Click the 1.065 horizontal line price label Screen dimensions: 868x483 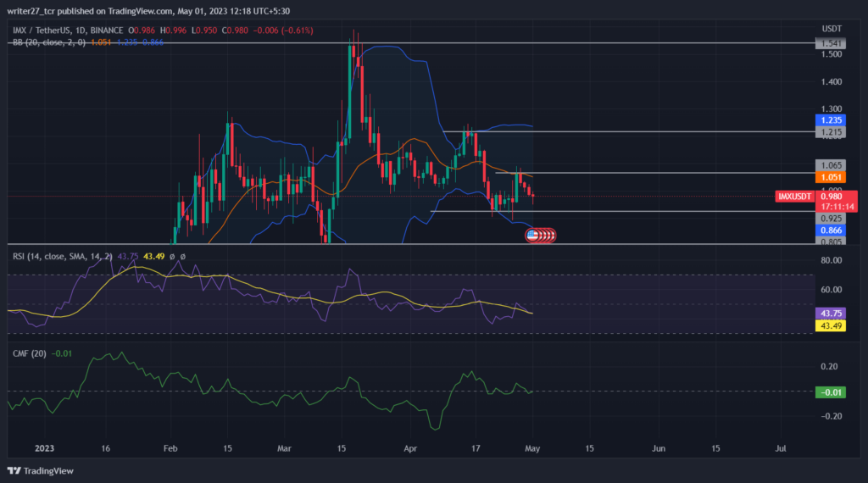pos(831,165)
